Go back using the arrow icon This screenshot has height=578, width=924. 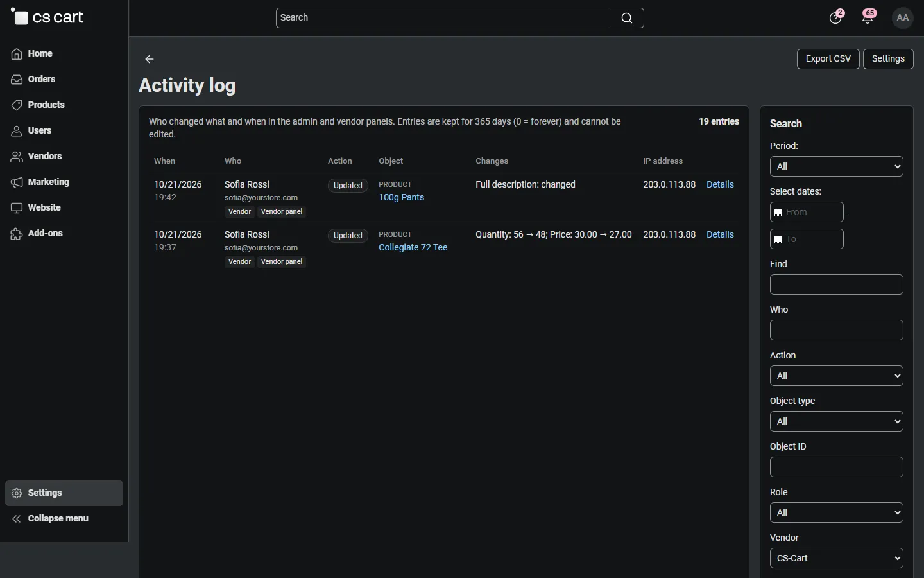click(x=150, y=59)
